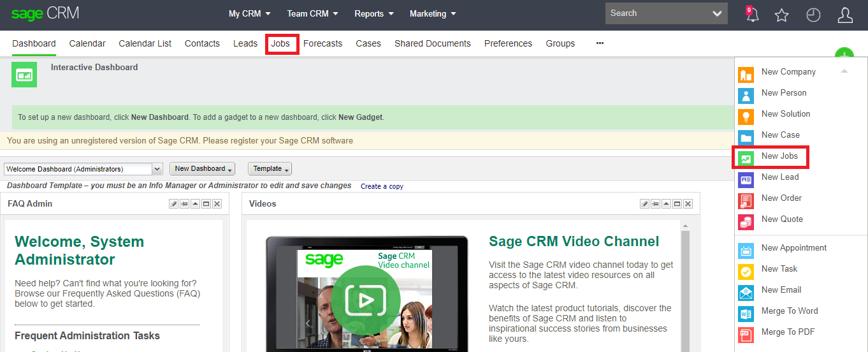868x352 pixels.
Task: Click the New Company icon
Action: [x=746, y=75]
